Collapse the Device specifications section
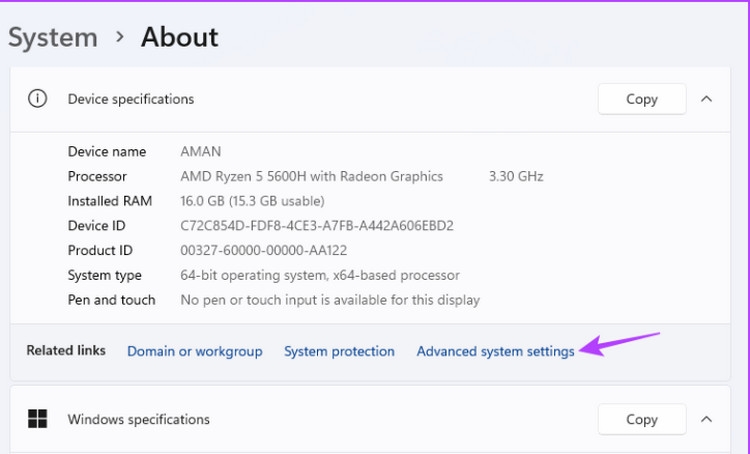The width and height of the screenshot is (750, 454). point(706,99)
